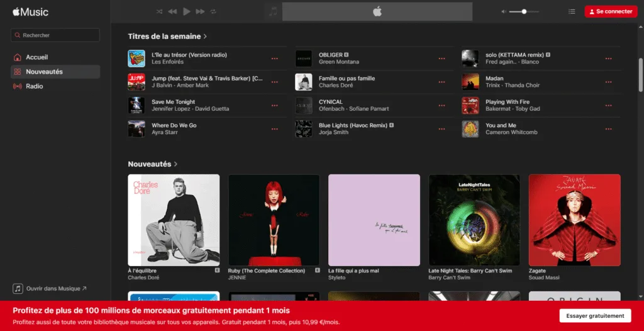Open artist JENNIE under Ruby album
This screenshot has width=644, height=331.
click(237, 278)
